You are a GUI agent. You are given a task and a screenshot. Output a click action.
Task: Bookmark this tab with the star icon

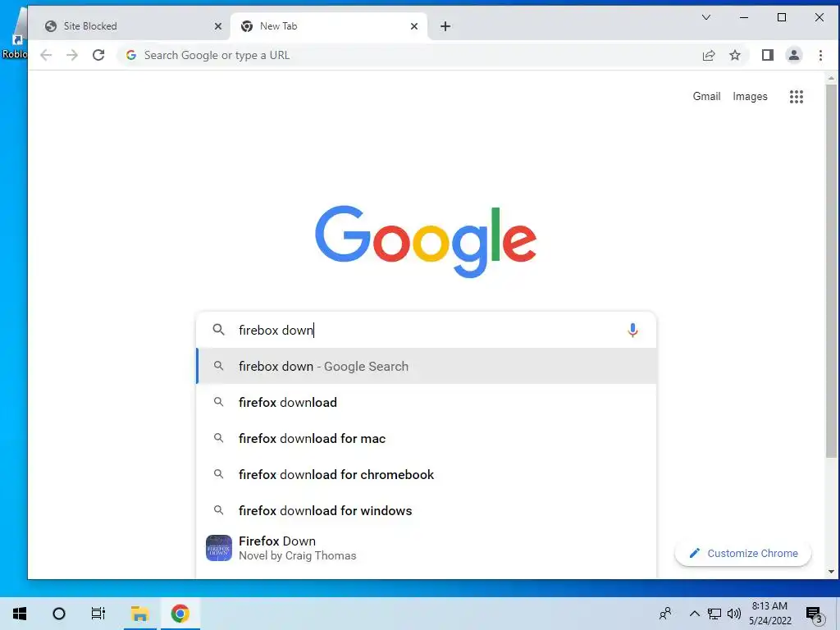click(735, 55)
